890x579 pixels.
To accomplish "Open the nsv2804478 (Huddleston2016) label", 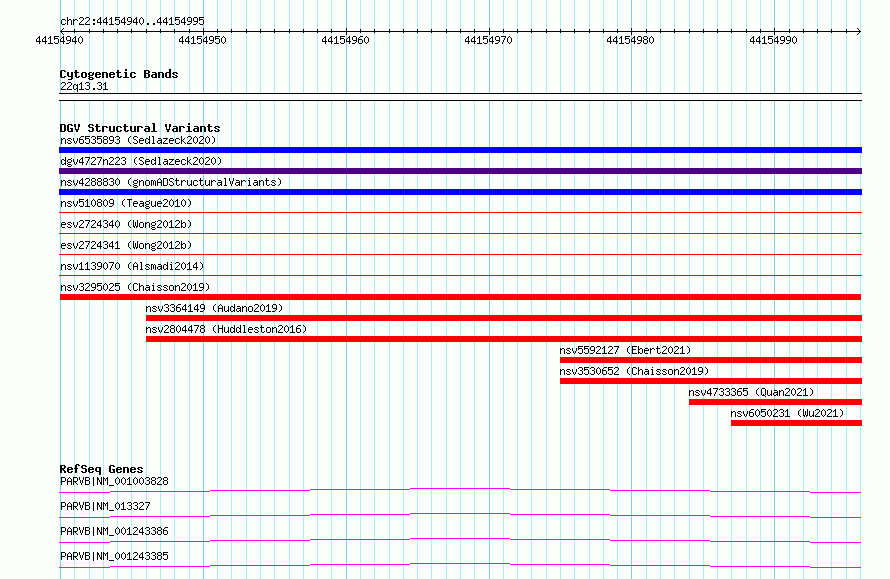I will tap(226, 329).
